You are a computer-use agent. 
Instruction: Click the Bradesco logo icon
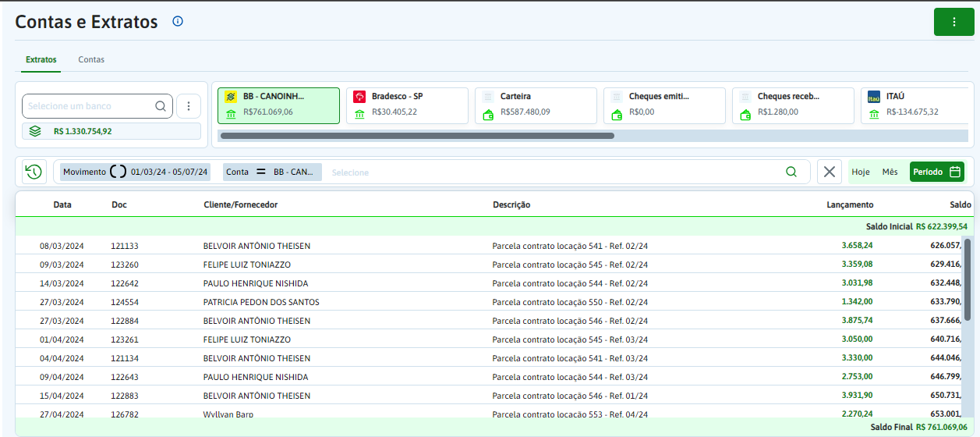coord(359,97)
